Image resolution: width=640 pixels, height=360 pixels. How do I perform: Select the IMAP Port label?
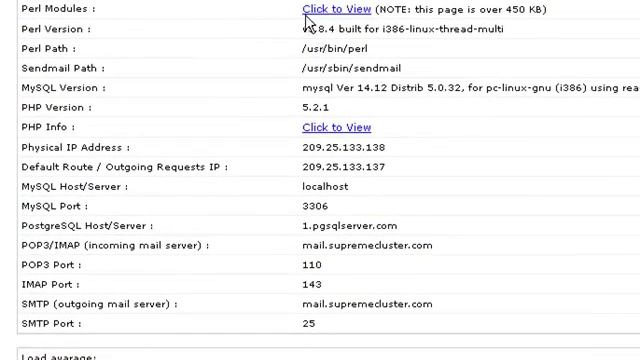50,285
